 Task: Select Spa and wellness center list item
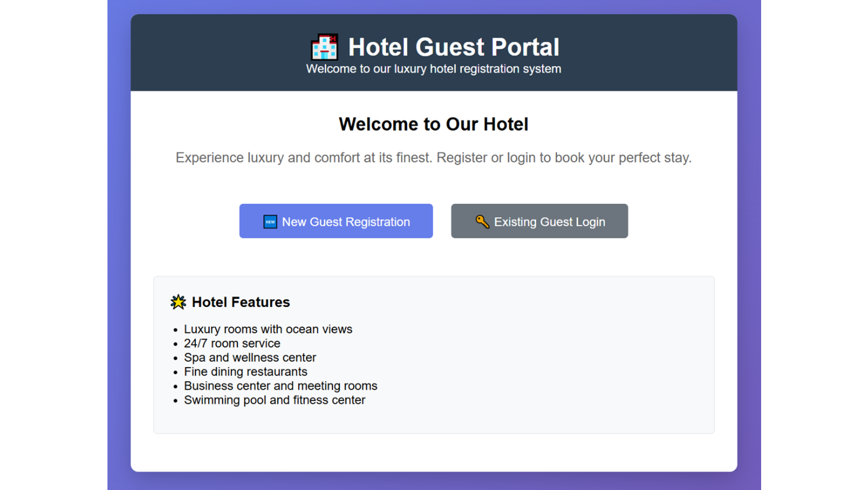point(250,358)
